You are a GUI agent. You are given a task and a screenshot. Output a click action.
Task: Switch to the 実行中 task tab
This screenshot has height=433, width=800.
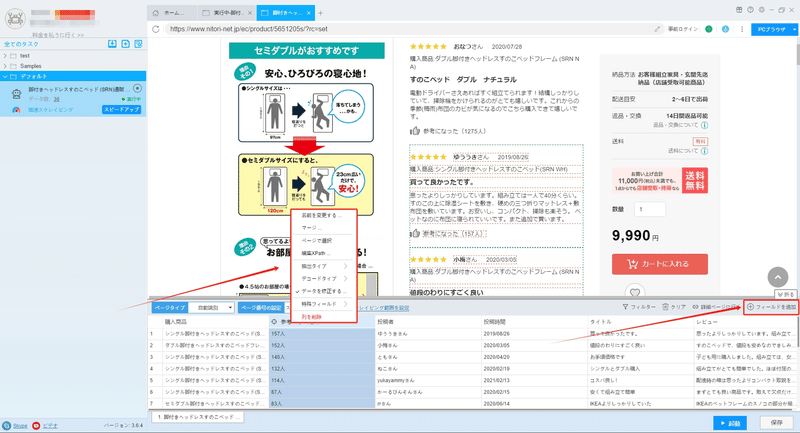pyautogui.click(x=226, y=13)
